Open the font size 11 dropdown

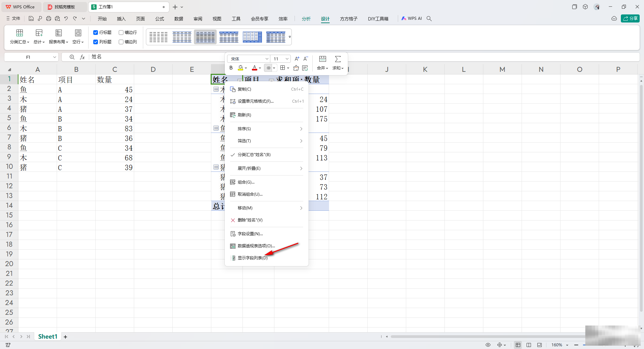point(287,59)
